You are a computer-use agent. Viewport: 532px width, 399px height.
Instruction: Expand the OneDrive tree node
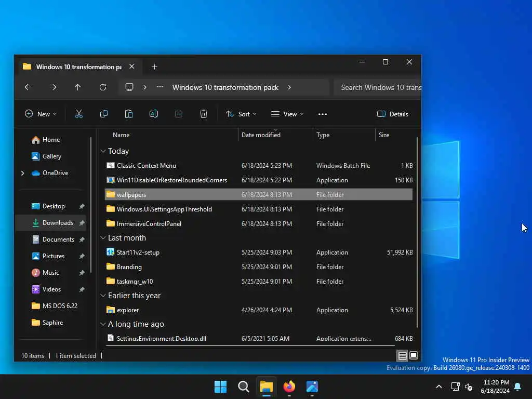pyautogui.click(x=23, y=173)
